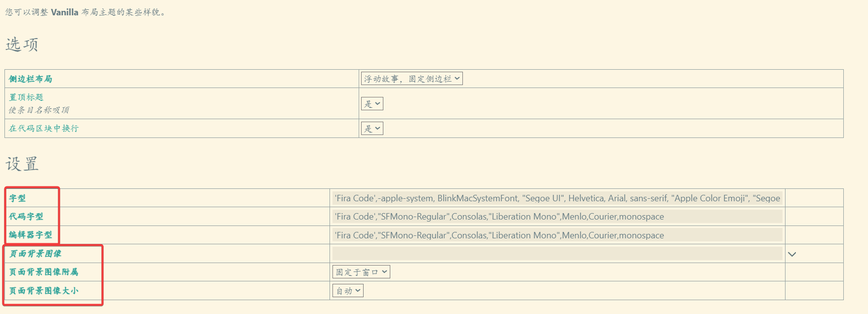Click the empty 页面背景图像 input field
The width and height of the screenshot is (868, 314).
click(557, 254)
